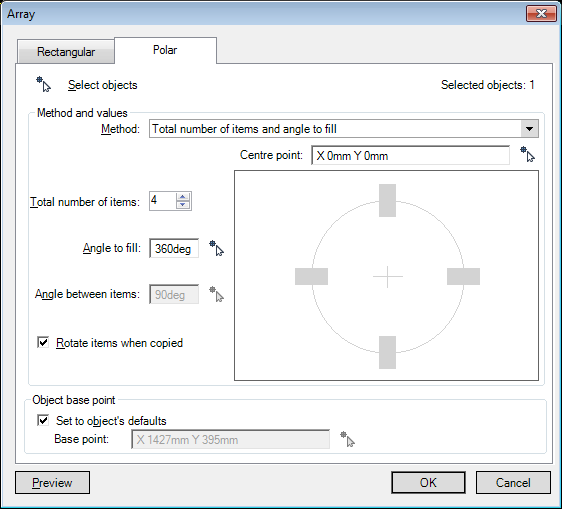Confirm with the OK button

428,483
